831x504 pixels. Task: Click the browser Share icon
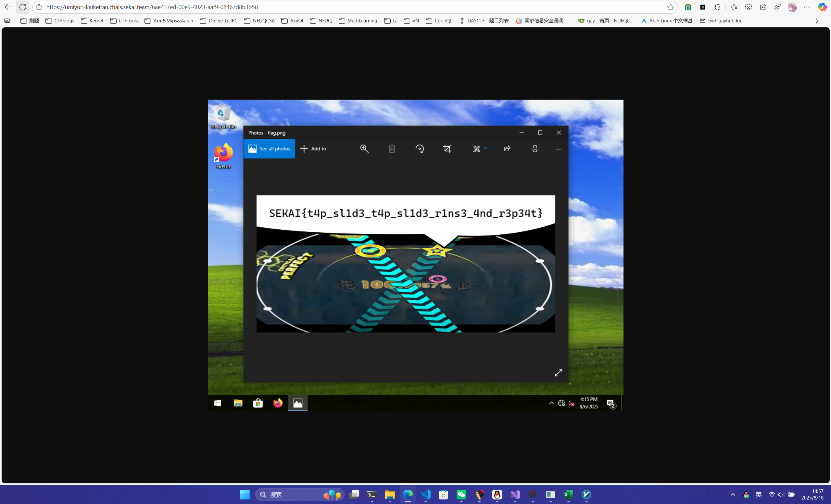click(x=763, y=7)
